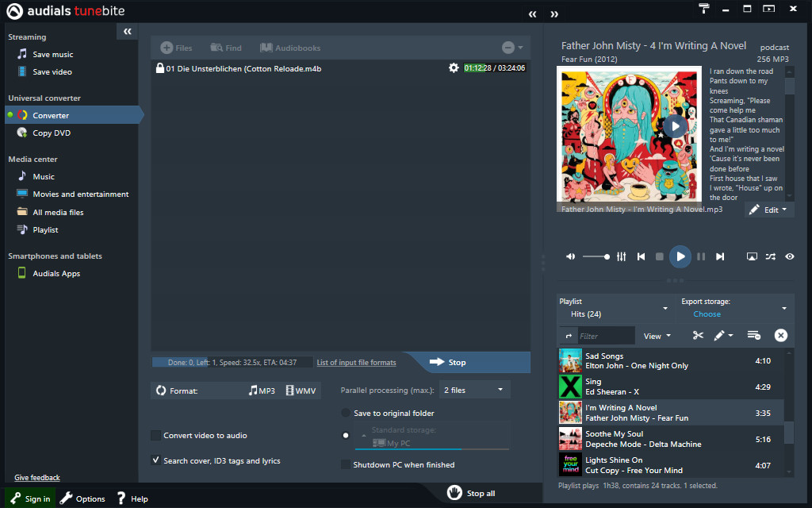Click the Audials logo icon
This screenshot has width=812, height=508.
14,11
